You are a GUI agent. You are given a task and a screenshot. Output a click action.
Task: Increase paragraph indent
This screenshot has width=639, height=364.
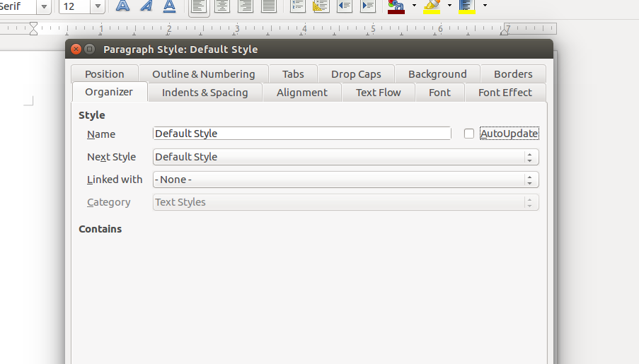pyautogui.click(x=367, y=6)
